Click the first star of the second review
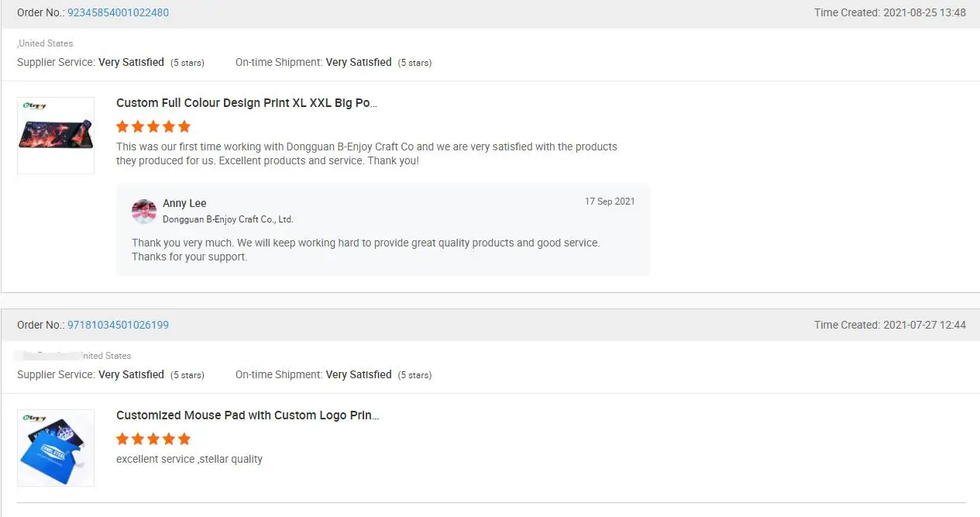 tap(122, 439)
